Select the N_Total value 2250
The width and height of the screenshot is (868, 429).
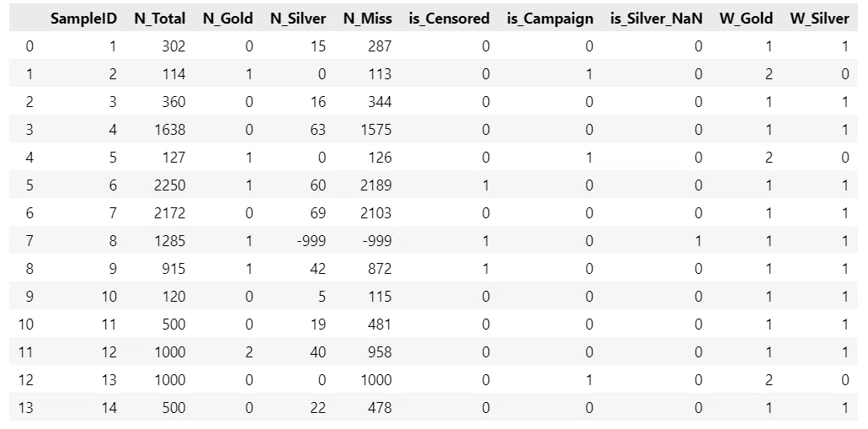click(x=170, y=185)
